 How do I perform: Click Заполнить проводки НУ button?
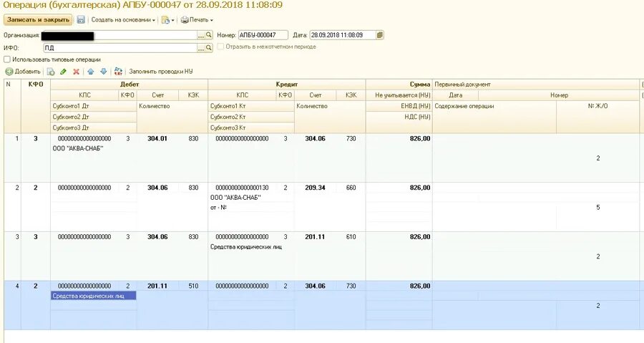coord(160,72)
